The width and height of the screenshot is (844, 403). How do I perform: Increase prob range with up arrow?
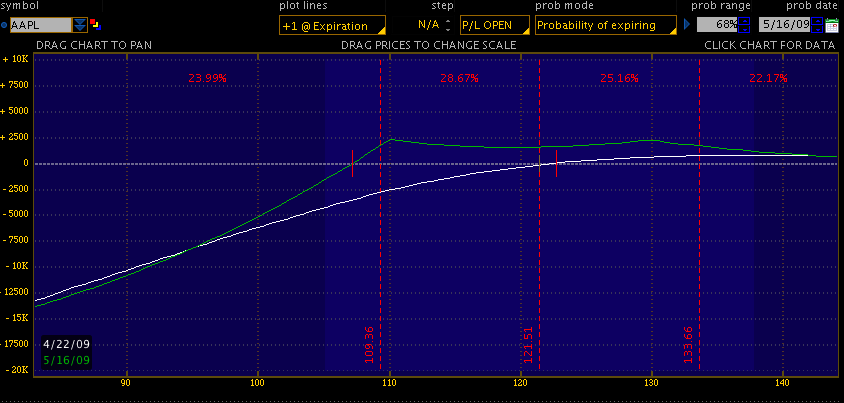point(743,21)
